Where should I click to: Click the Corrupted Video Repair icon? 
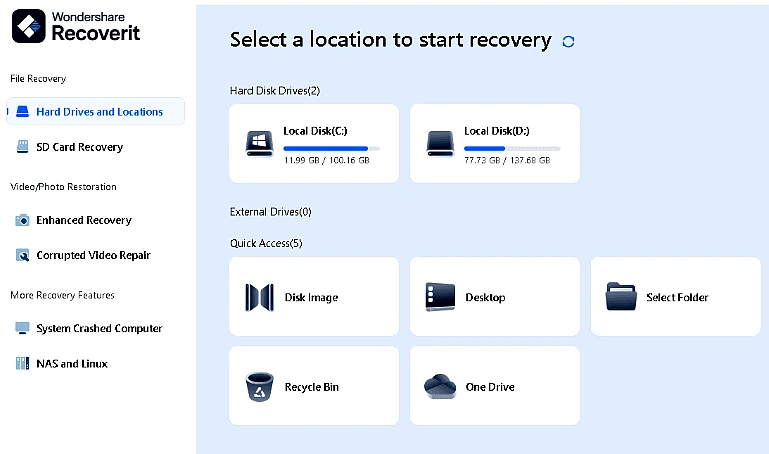click(x=23, y=255)
